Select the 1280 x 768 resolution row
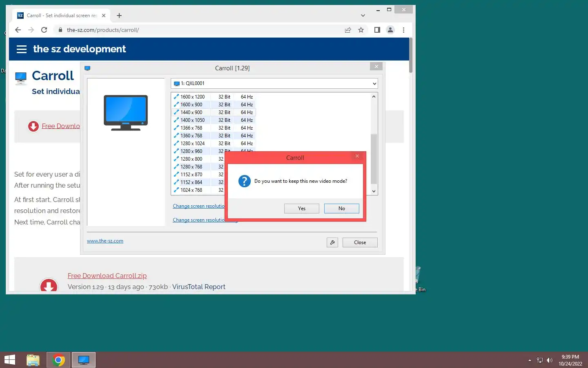This screenshot has width=588, height=368. [198, 167]
